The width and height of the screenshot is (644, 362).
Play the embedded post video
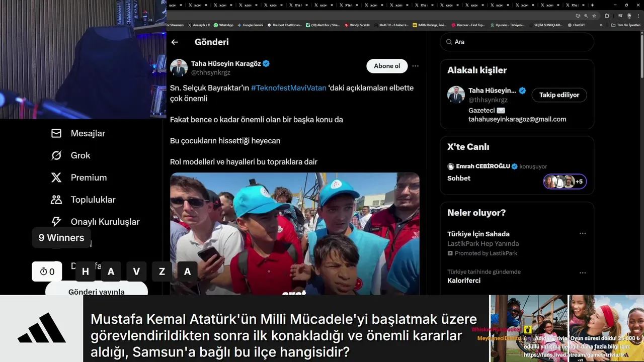(295, 234)
